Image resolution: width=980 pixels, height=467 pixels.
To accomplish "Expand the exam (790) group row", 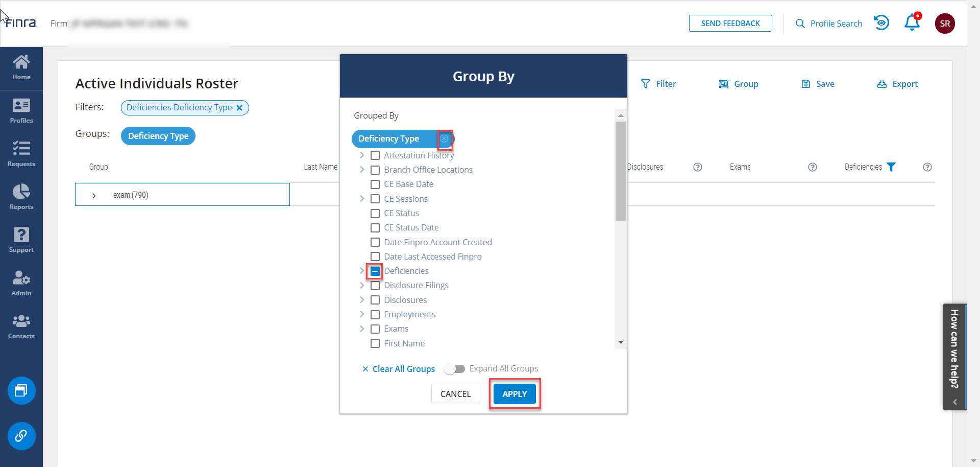I will click(94, 195).
